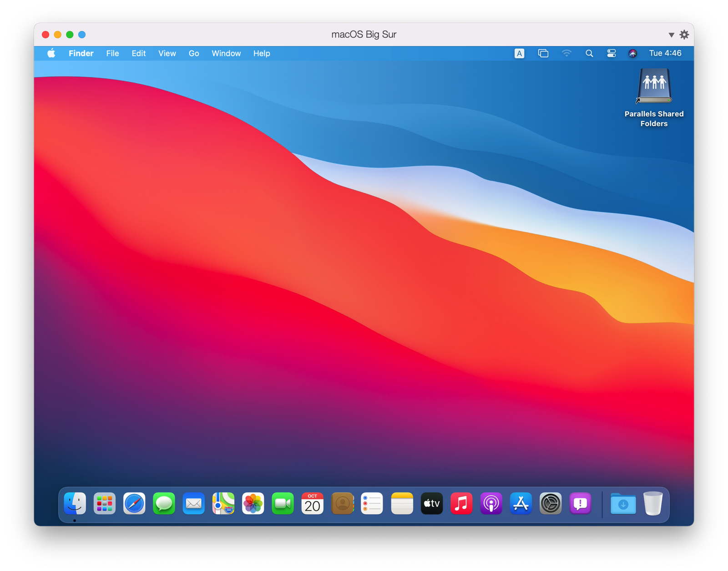Launch the Podcasts app
The width and height of the screenshot is (728, 571).
pos(491,504)
